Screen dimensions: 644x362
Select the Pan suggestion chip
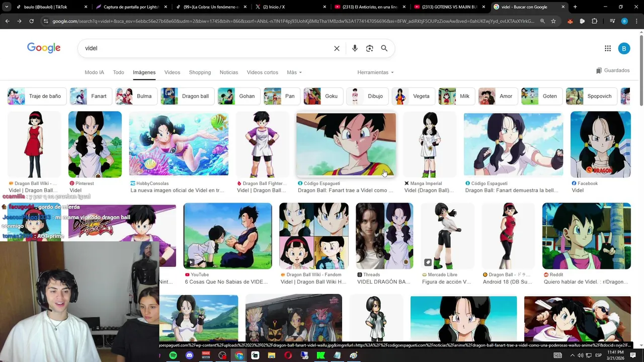(x=282, y=96)
